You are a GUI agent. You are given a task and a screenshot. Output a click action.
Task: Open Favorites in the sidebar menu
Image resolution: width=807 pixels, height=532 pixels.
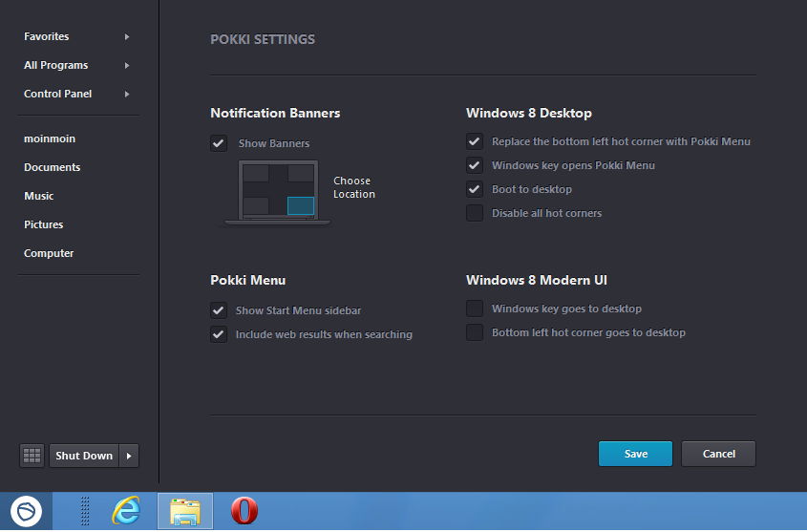tap(47, 36)
